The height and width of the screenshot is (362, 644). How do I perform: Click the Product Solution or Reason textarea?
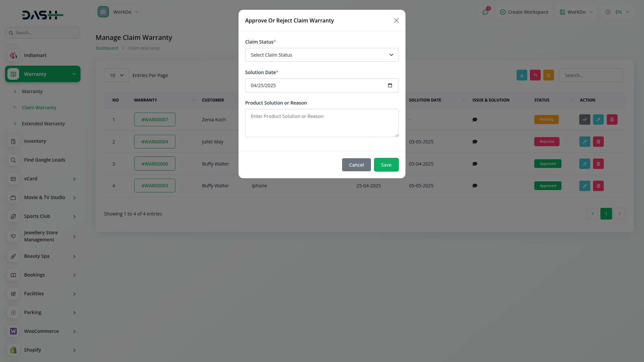point(322,123)
